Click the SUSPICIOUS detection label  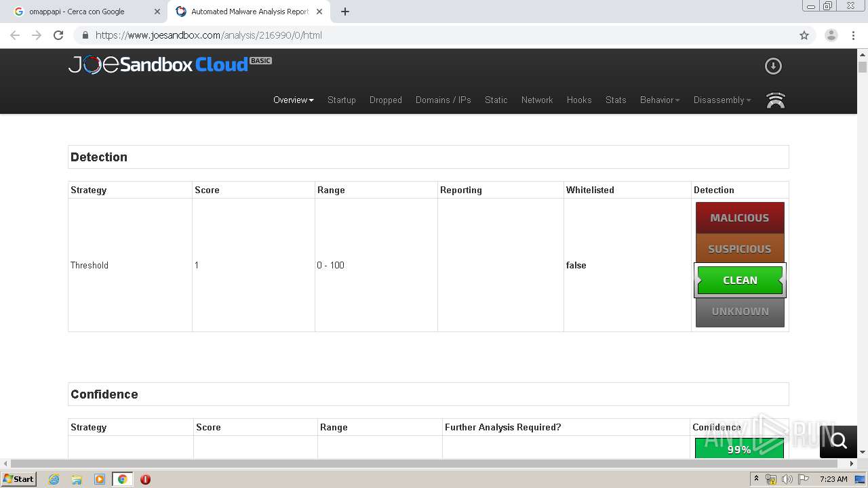click(x=740, y=249)
